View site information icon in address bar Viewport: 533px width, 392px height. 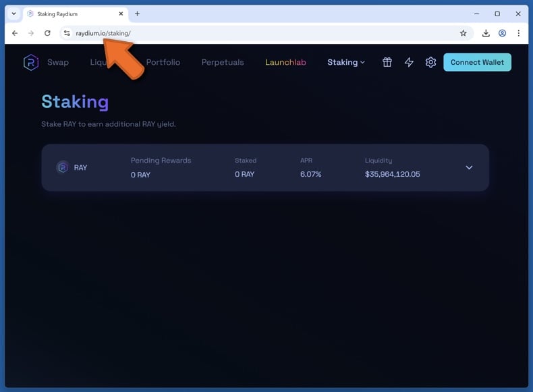pos(67,33)
